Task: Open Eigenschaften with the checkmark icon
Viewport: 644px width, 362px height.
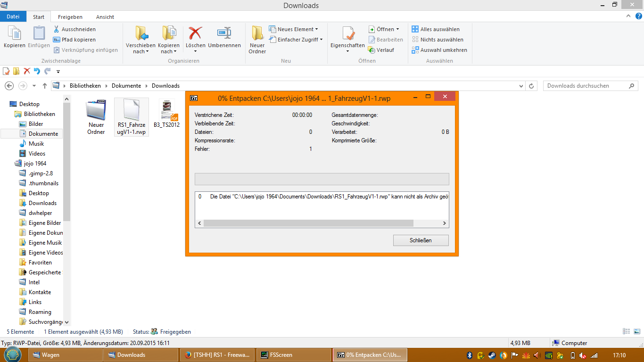Action: tap(348, 33)
